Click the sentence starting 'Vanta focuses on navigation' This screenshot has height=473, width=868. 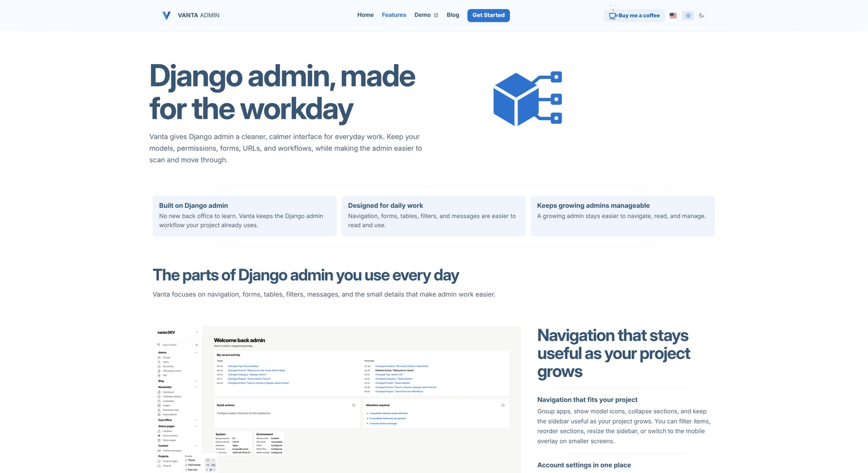[324, 294]
